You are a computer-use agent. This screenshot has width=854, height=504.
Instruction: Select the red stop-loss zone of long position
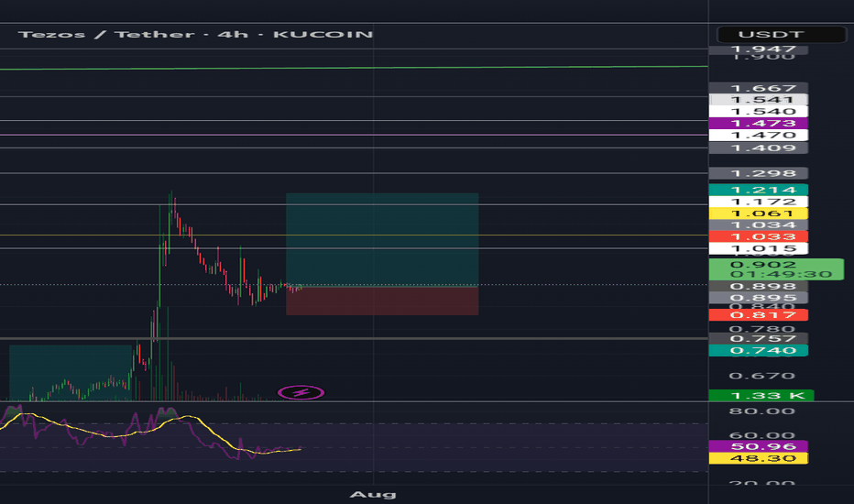click(382, 301)
